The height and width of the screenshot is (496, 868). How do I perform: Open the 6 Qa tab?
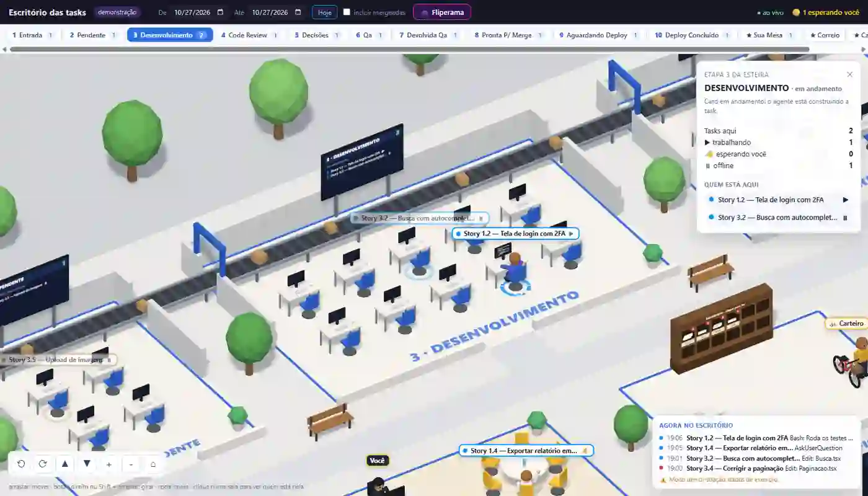[x=370, y=35]
